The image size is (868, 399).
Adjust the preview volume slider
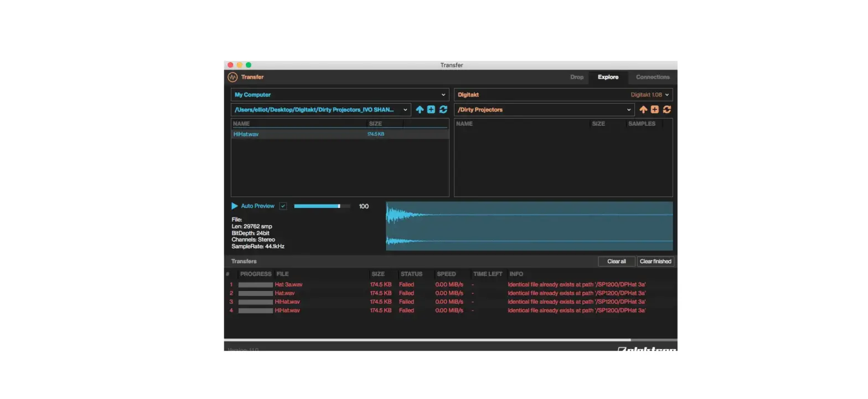tap(322, 206)
